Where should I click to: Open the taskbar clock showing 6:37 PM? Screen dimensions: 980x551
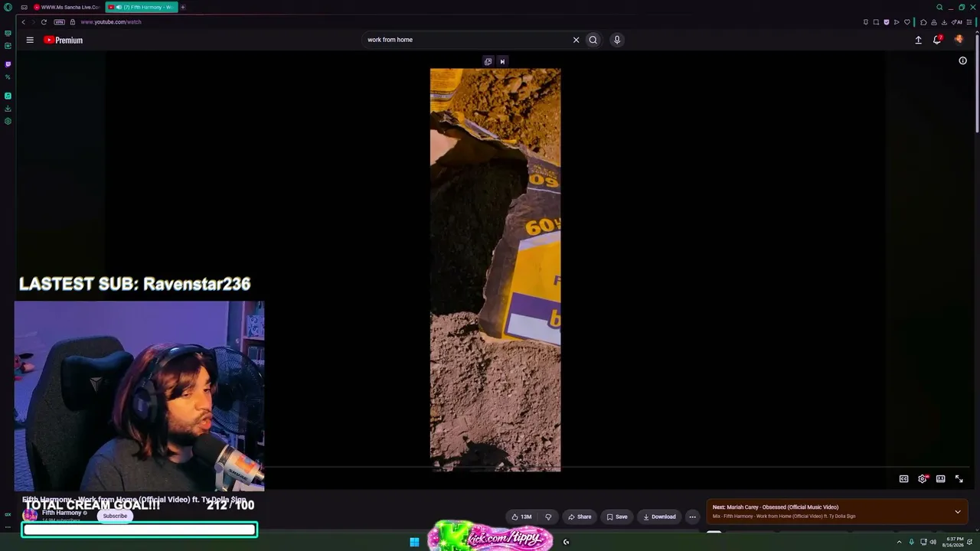point(954,542)
